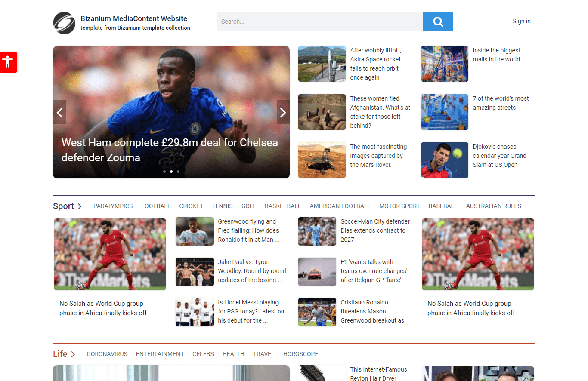Open the Baseball sport category
Screen dimensions: 588x381
coord(443,206)
